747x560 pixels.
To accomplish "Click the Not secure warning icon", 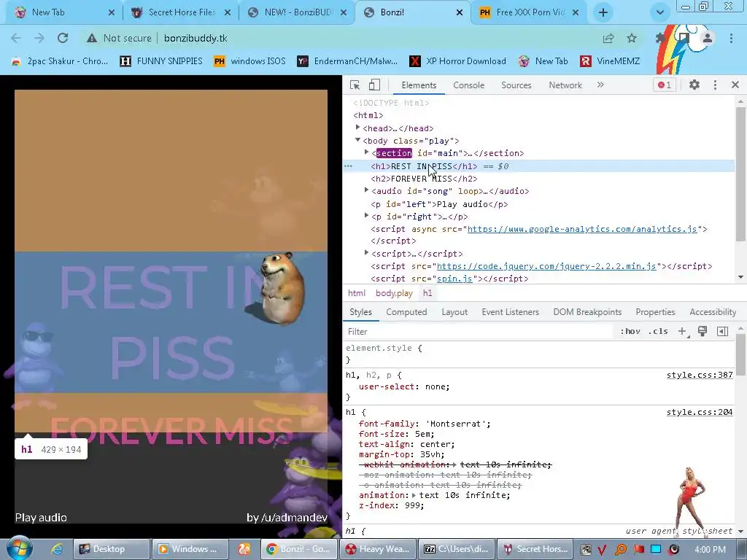I will click(91, 38).
